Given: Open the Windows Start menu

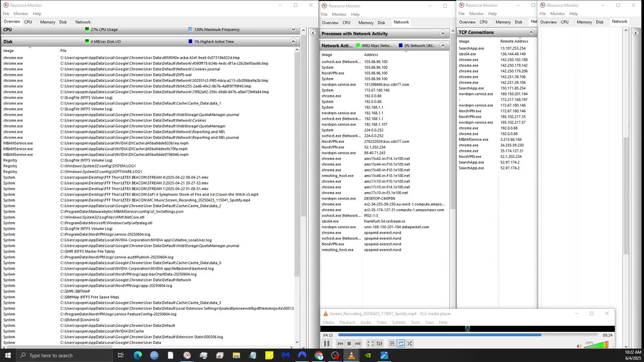Looking at the screenshot, I should [8, 355].
